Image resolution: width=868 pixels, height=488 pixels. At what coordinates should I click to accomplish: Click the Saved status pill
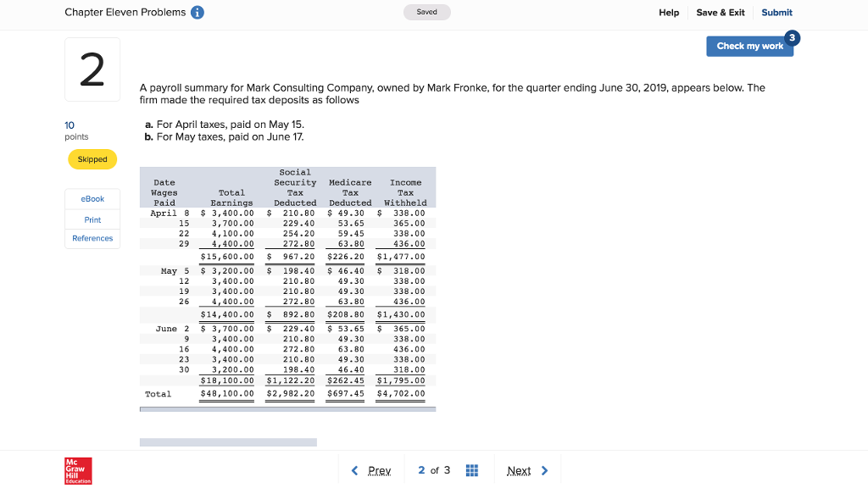pyautogui.click(x=427, y=13)
